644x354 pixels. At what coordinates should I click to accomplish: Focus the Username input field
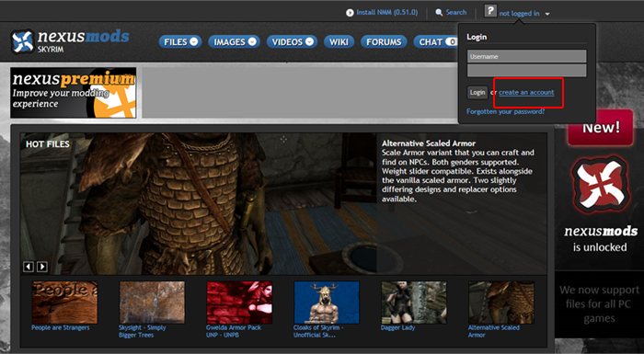point(526,56)
